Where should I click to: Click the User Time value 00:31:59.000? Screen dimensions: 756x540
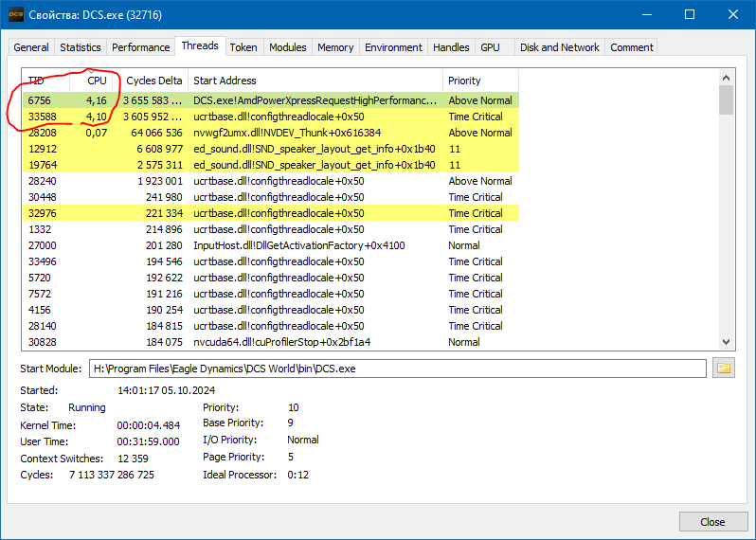point(148,441)
